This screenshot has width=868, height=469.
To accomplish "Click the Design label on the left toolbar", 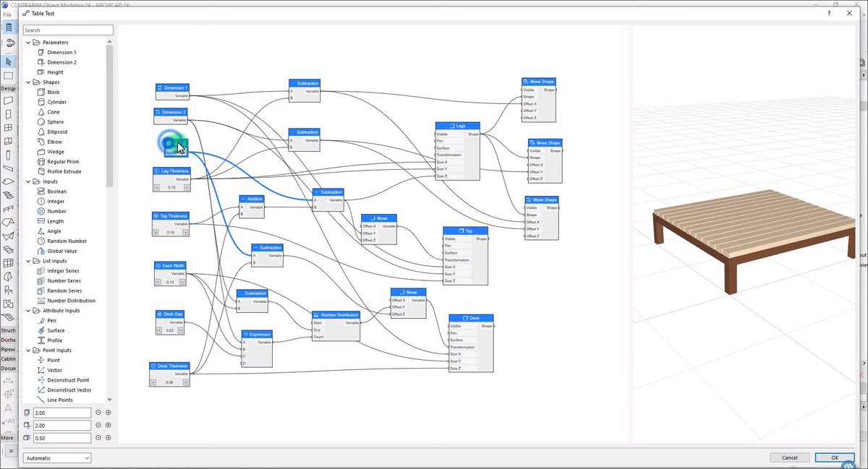I will pos(7,88).
